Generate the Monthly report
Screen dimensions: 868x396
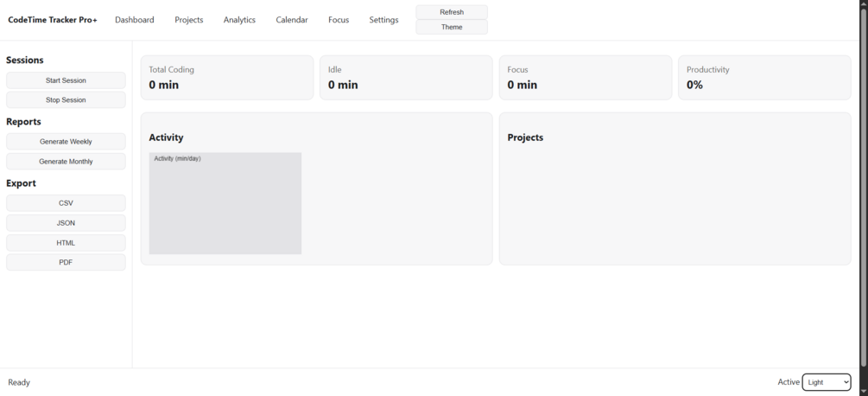coord(66,162)
